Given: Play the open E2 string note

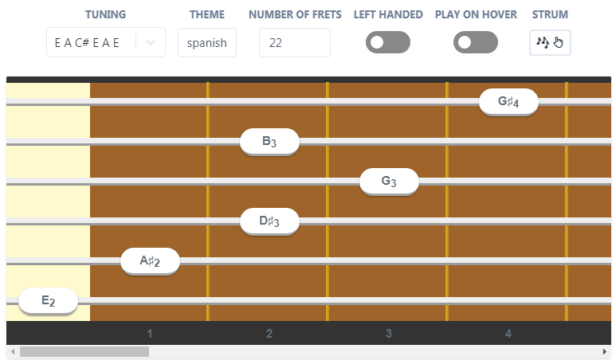Looking at the screenshot, I should (x=48, y=301).
